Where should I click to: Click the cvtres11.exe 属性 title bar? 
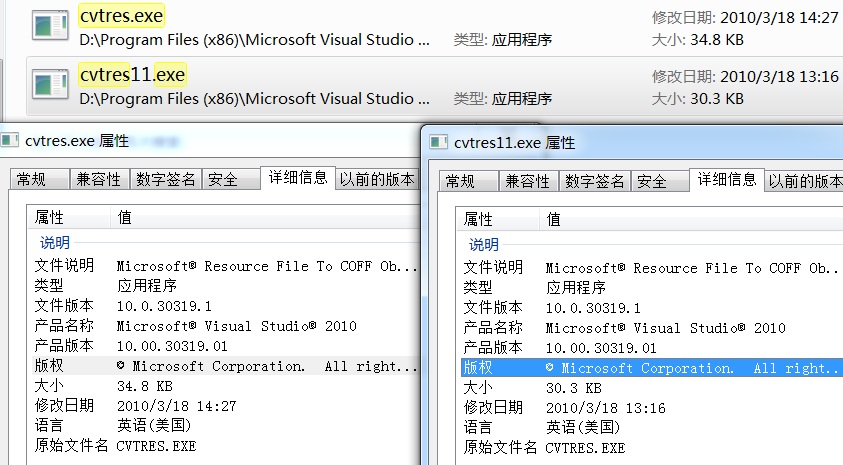(x=634, y=143)
